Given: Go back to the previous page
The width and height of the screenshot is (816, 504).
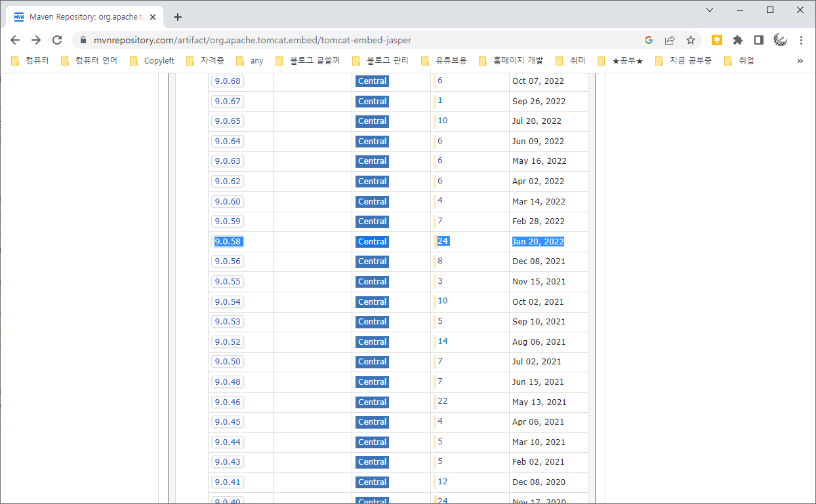Looking at the screenshot, I should click(x=15, y=40).
